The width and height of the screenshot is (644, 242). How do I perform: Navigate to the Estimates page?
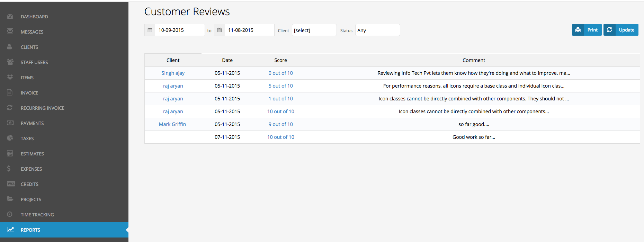(32, 154)
